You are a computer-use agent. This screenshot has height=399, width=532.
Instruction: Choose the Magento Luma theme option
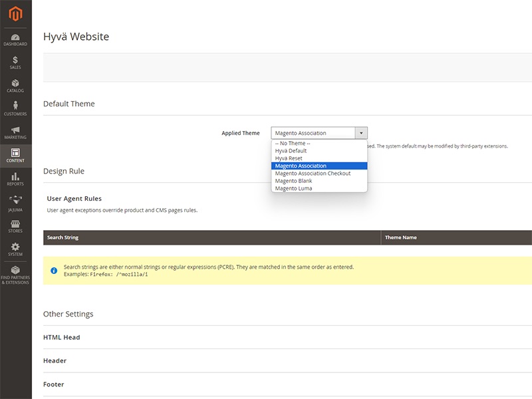coord(293,188)
